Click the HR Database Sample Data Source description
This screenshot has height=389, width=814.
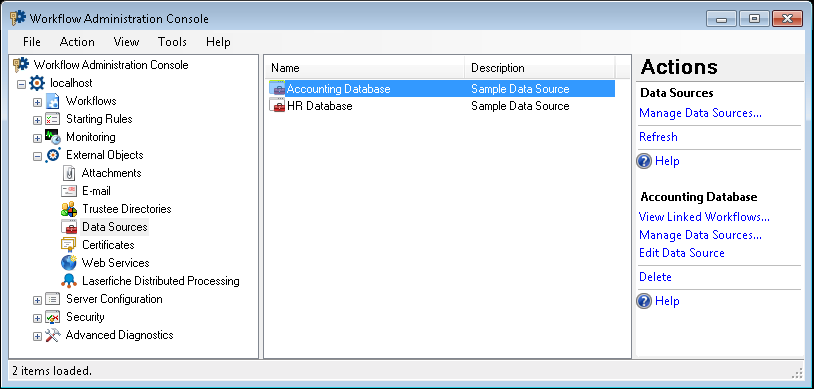[520, 106]
